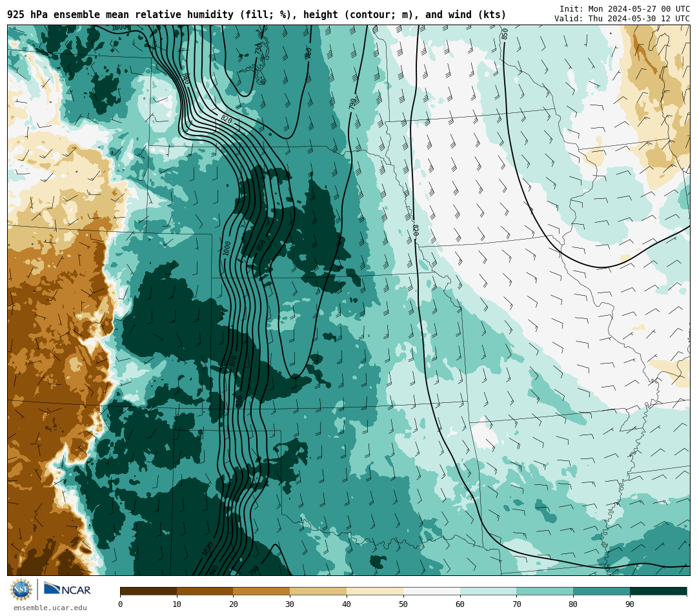Click the colorbar label '70'
The width and height of the screenshot is (697, 616).
[516, 604]
